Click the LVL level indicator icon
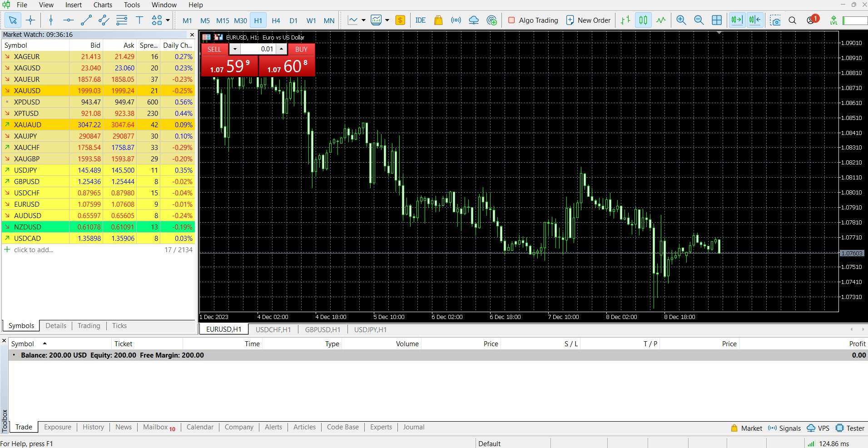Viewport: 868px width, 448px height. [833, 20]
